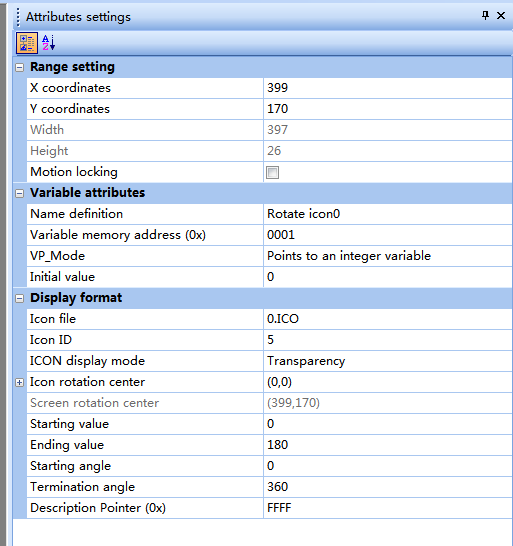The height and width of the screenshot is (546, 513).
Task: Edit the X coordinates value field
Action: (x=388, y=88)
